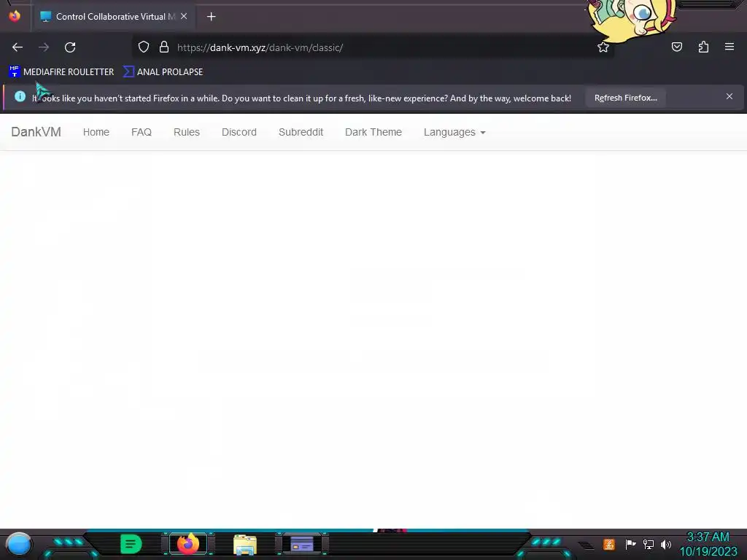
Task: Expand the Languages dropdown
Action: [x=454, y=132]
